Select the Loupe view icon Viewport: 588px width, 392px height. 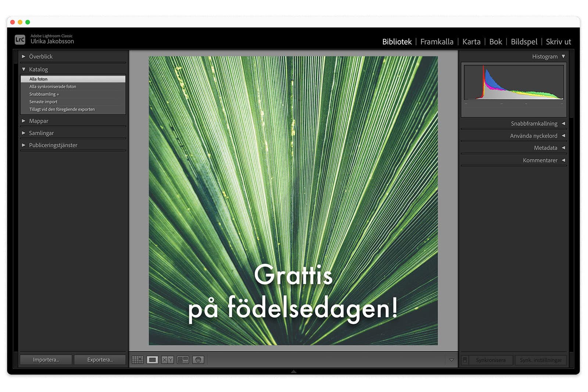(x=152, y=360)
